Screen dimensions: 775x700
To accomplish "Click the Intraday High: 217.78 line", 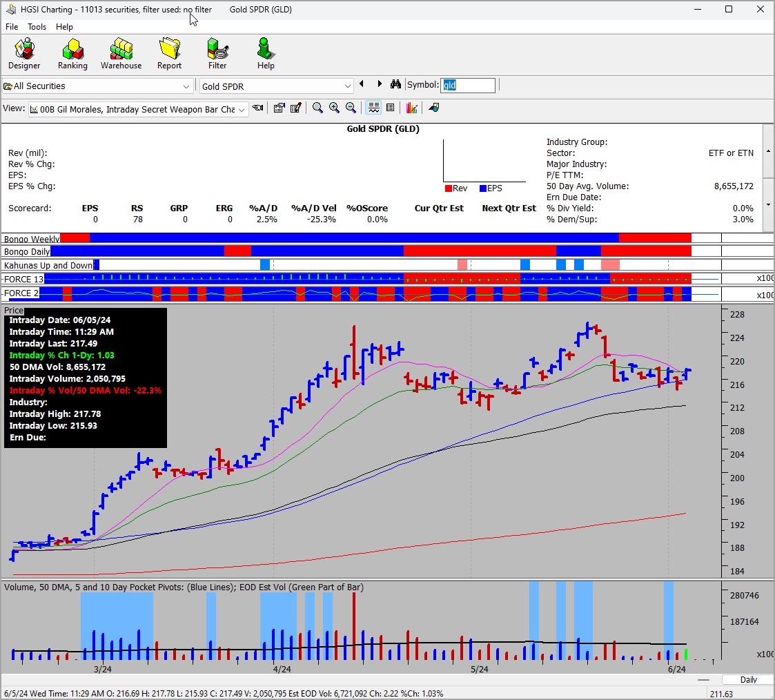I will [x=55, y=414].
